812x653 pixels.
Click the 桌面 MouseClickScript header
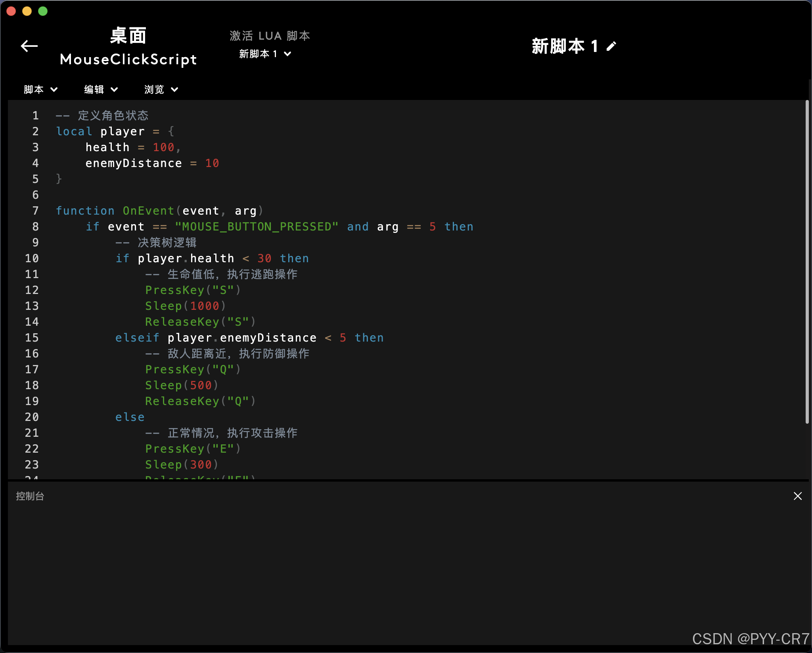coord(128,47)
